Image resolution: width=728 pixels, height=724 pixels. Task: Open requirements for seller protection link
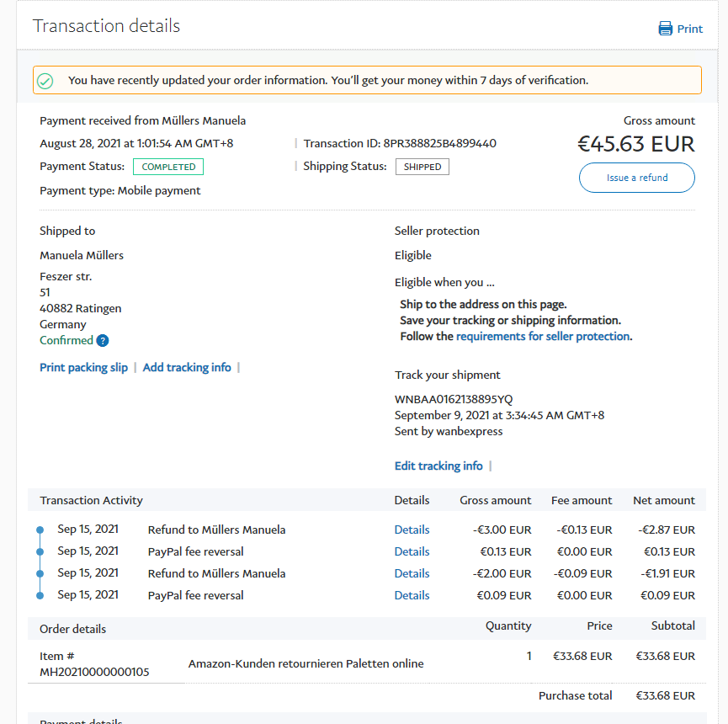point(543,336)
